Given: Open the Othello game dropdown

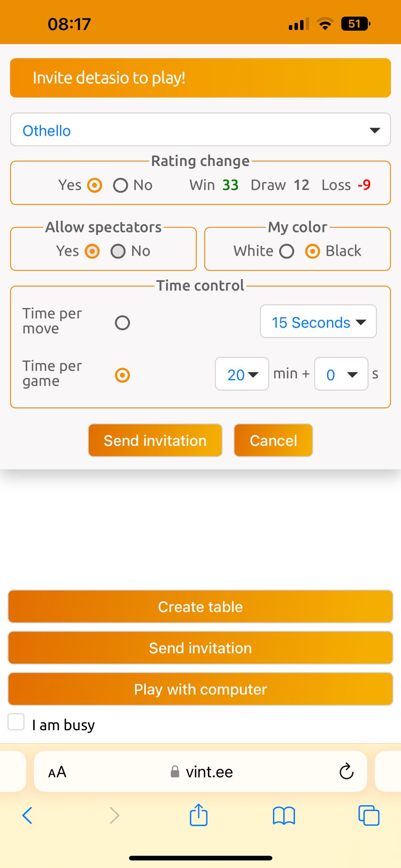Looking at the screenshot, I should (200, 130).
